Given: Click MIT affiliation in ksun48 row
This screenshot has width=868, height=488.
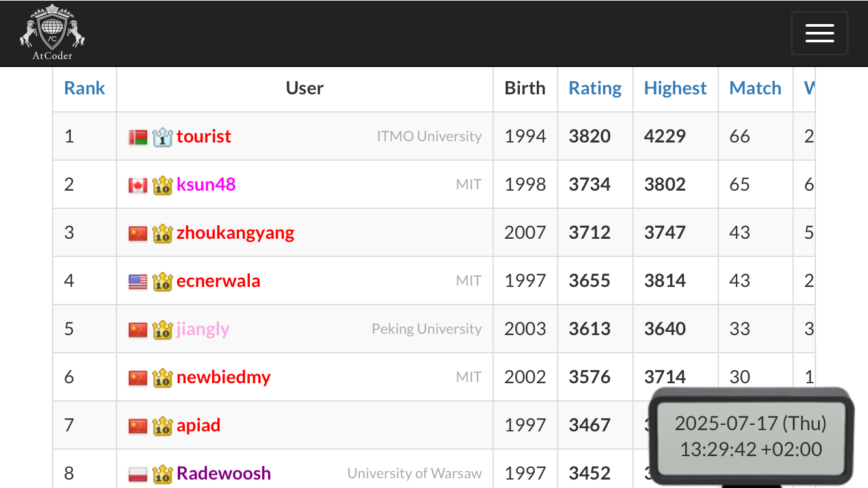Looking at the screenshot, I should (x=468, y=185).
